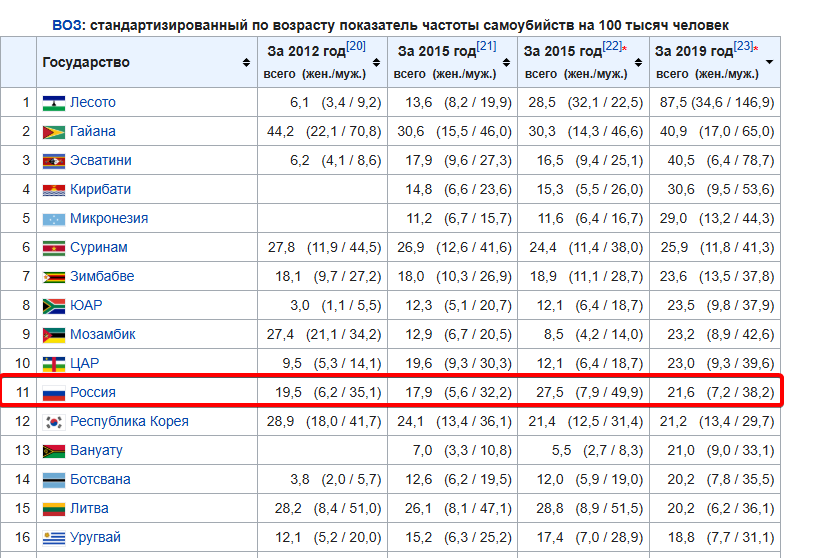Open footnote reference [20]

coord(356,46)
